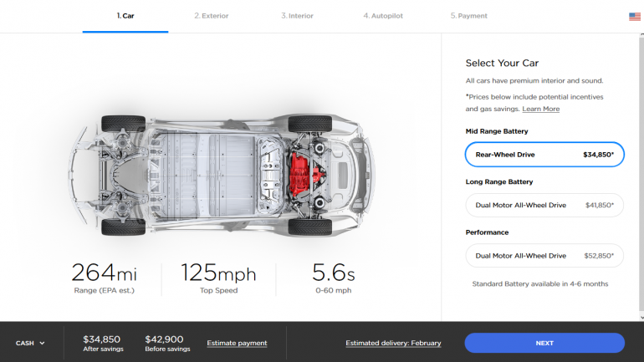
Task: Click the 125mph top speed figure
Action: (218, 277)
